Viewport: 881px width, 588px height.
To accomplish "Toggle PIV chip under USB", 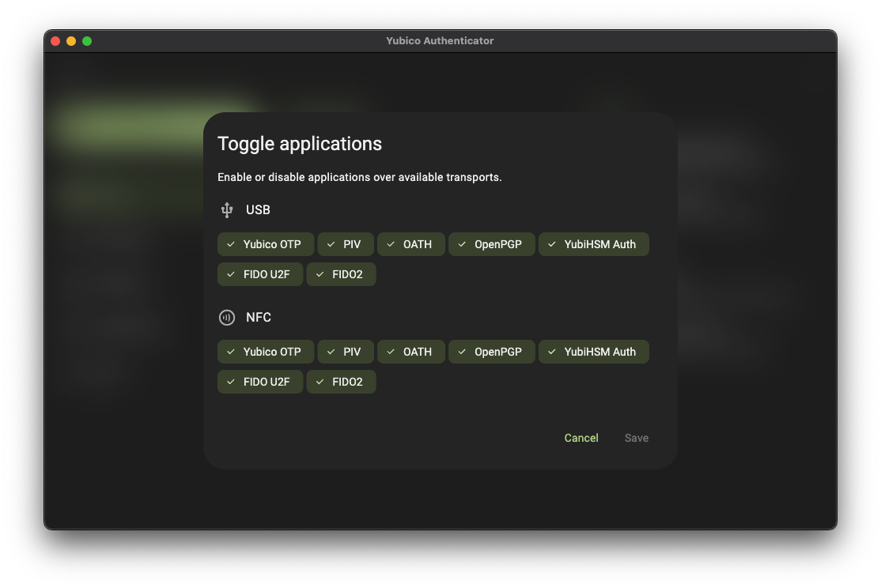I will tap(346, 244).
